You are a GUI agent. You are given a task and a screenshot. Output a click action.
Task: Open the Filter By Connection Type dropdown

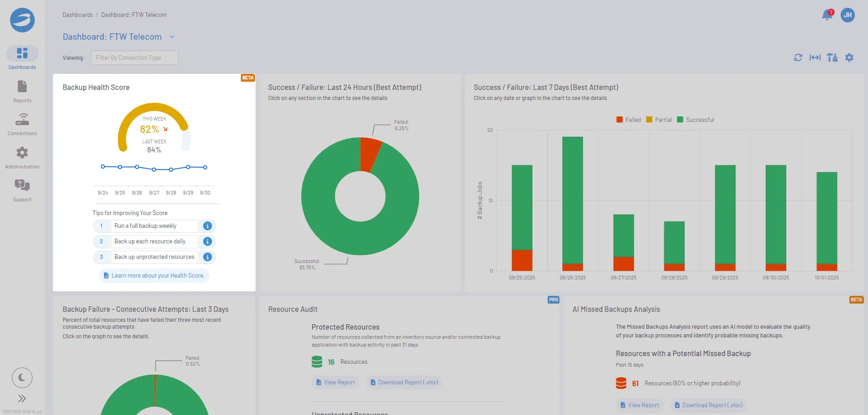click(x=134, y=58)
